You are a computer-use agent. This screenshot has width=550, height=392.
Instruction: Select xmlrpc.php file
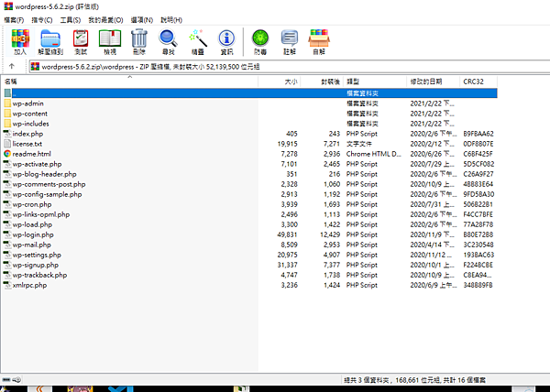[29, 285]
